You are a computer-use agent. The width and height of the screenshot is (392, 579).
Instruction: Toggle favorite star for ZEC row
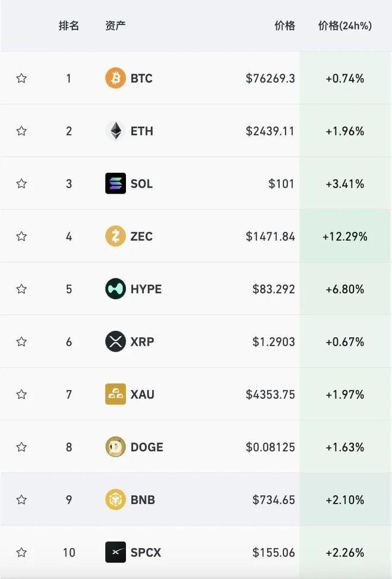pos(21,236)
